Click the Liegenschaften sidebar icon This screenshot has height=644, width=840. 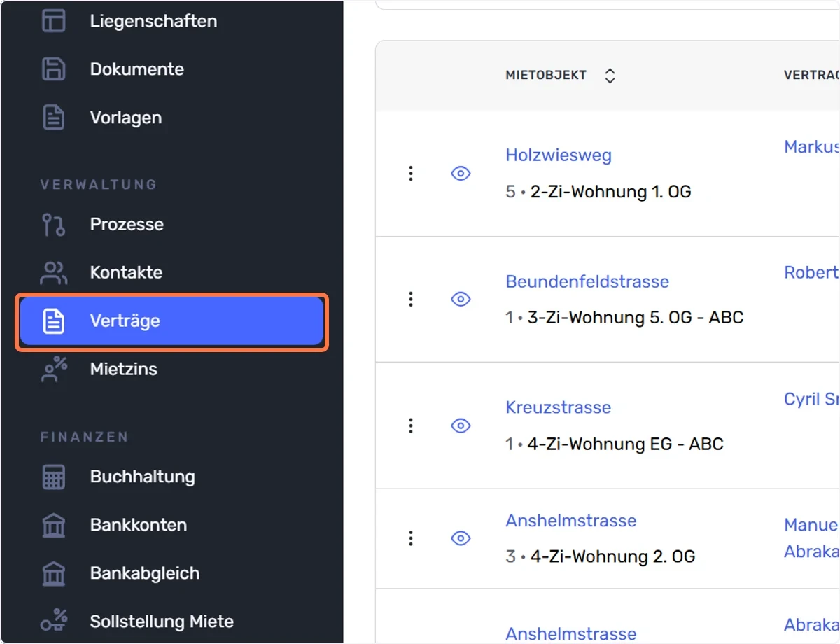click(54, 21)
